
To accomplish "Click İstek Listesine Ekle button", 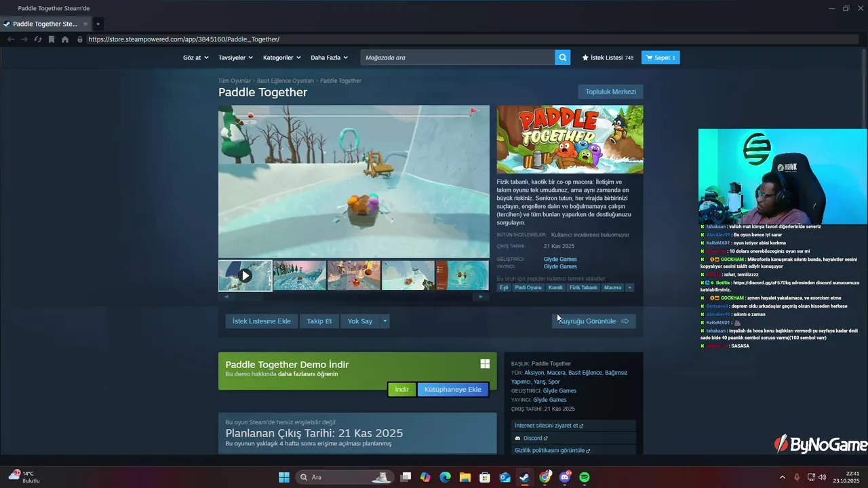I will pos(262,321).
